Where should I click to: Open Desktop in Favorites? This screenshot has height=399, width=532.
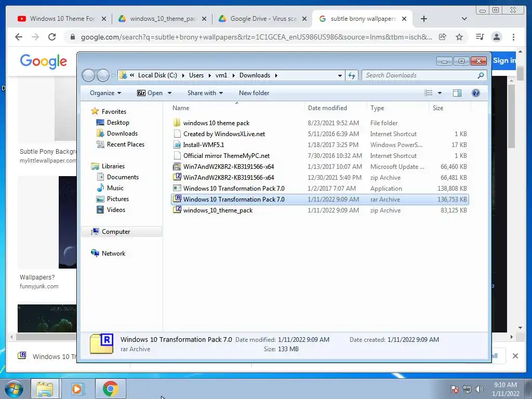[x=118, y=123]
